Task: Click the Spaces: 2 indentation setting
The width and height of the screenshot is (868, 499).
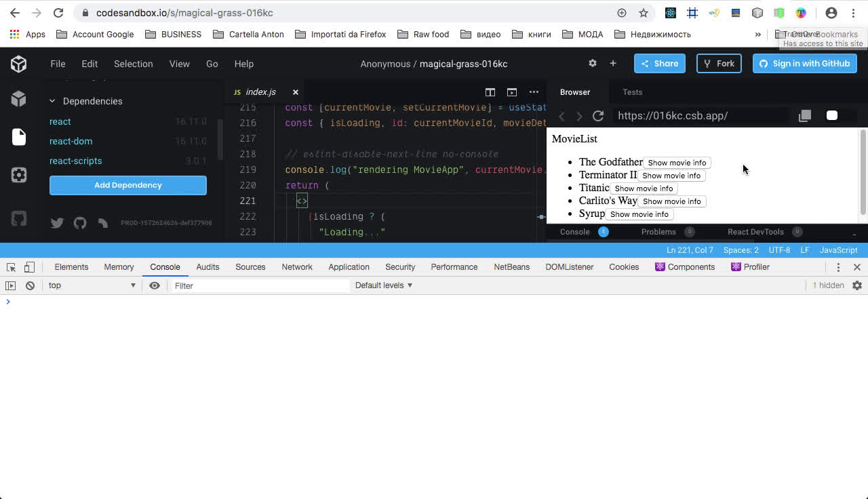Action: click(x=741, y=250)
